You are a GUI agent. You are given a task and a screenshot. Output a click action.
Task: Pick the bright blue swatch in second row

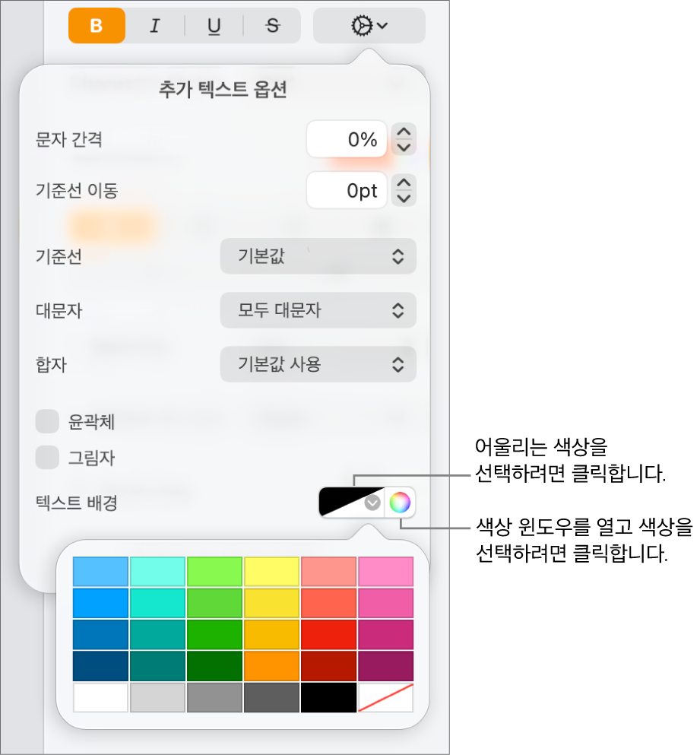point(100,603)
